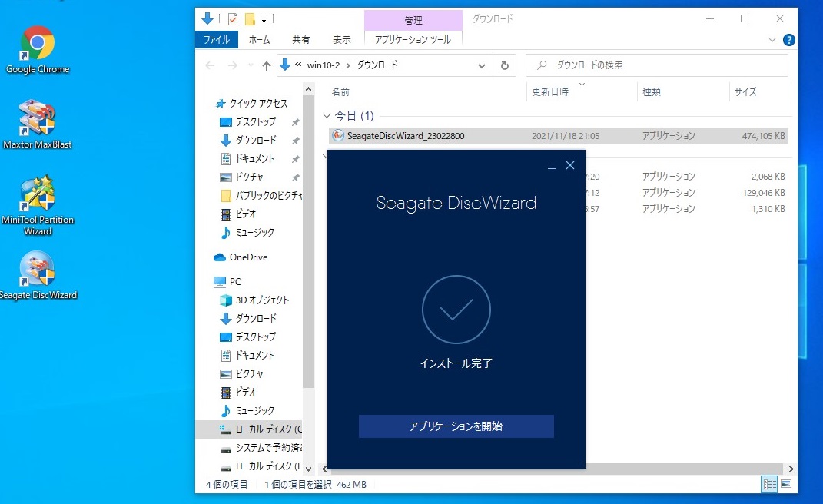
Task: Click the pin icon beside ドキュメント in Quick access
Action: [x=296, y=158]
